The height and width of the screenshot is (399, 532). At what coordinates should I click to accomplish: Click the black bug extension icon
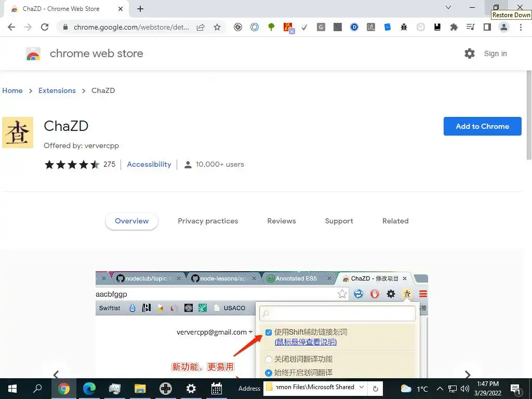click(x=404, y=27)
